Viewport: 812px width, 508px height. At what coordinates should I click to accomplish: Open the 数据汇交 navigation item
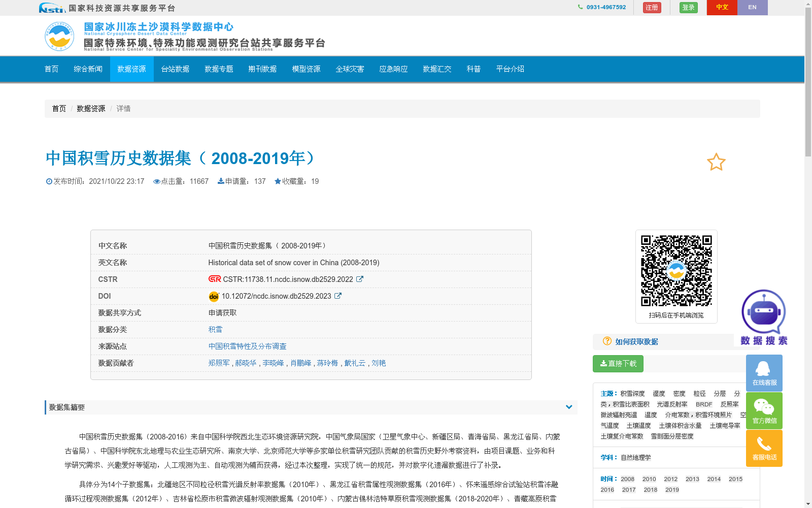(437, 69)
